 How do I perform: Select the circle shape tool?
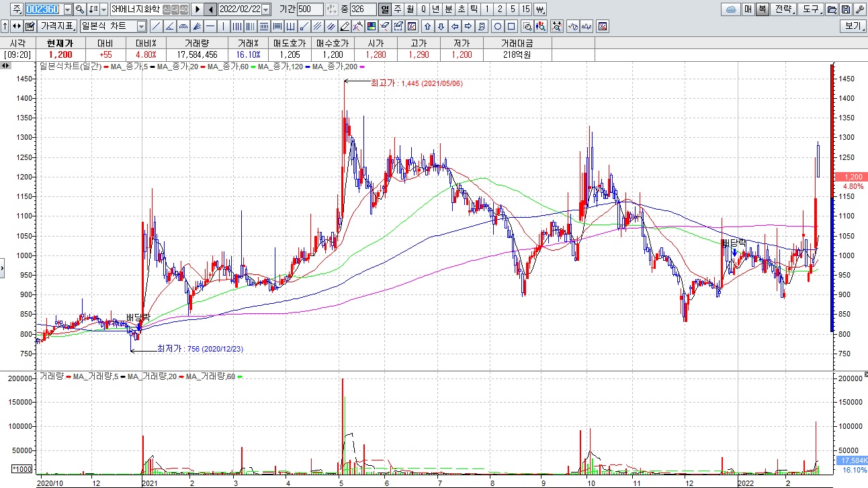(x=497, y=26)
